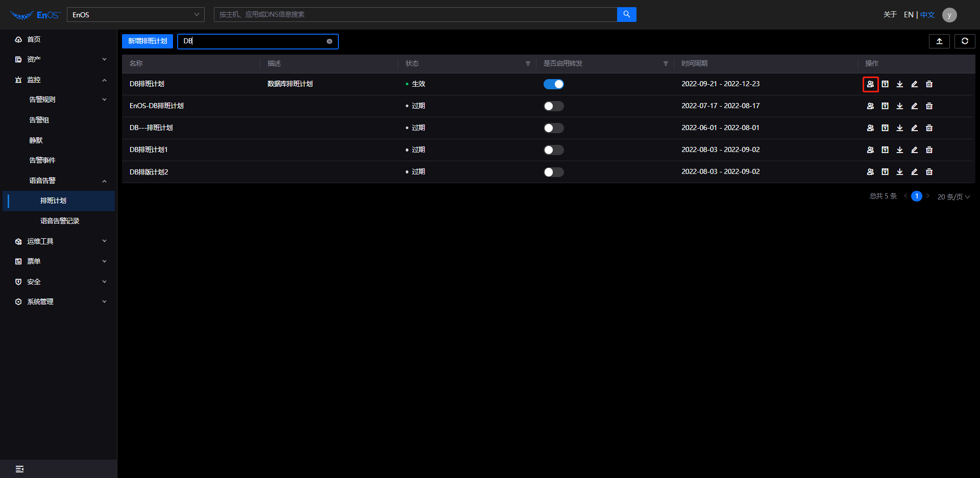This screenshot has height=478, width=980.
Task: Delete the DB排版计划2 schedule
Action: pos(929,172)
